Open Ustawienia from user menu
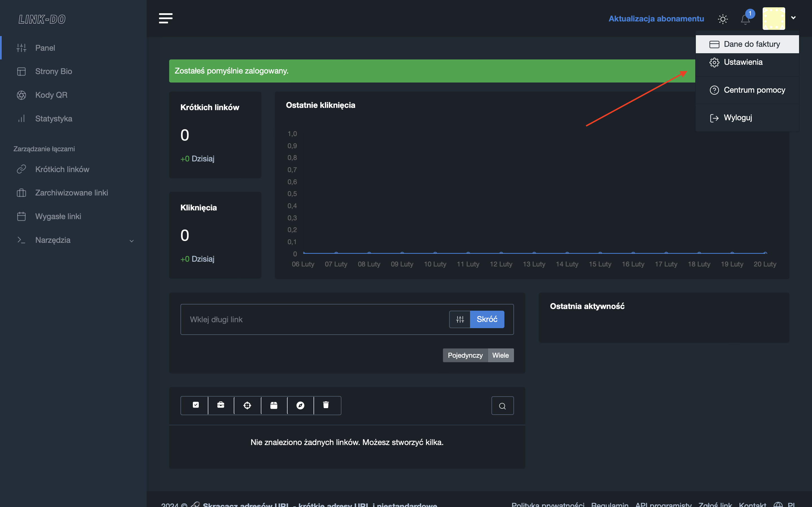The height and width of the screenshot is (507, 812). pos(743,62)
